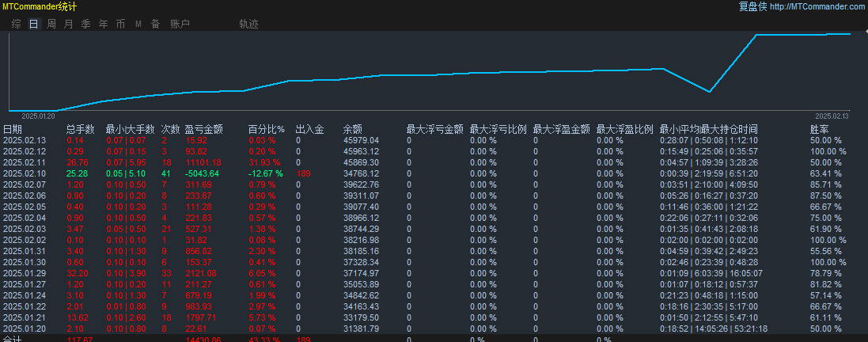Sort by the 盈亏金额 column header
Screen dimensions: 868x342
(203, 129)
